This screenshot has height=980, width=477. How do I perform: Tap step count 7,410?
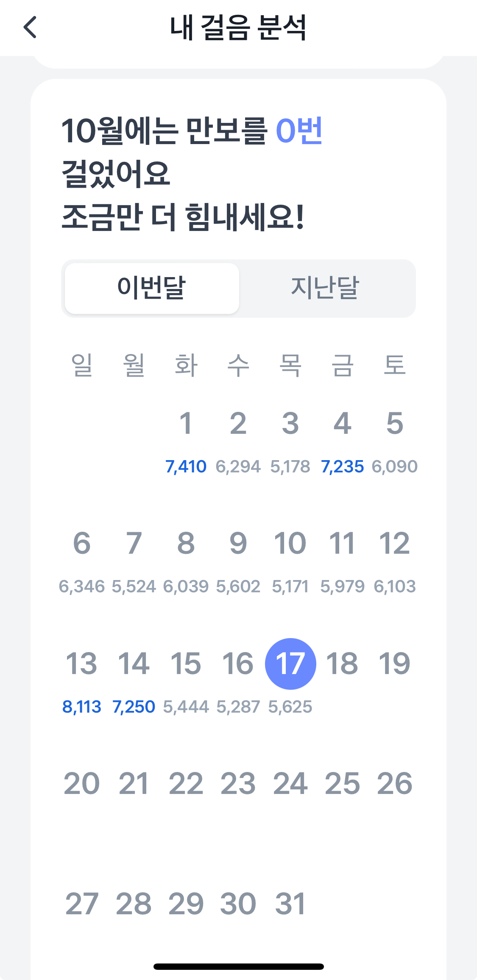(186, 466)
